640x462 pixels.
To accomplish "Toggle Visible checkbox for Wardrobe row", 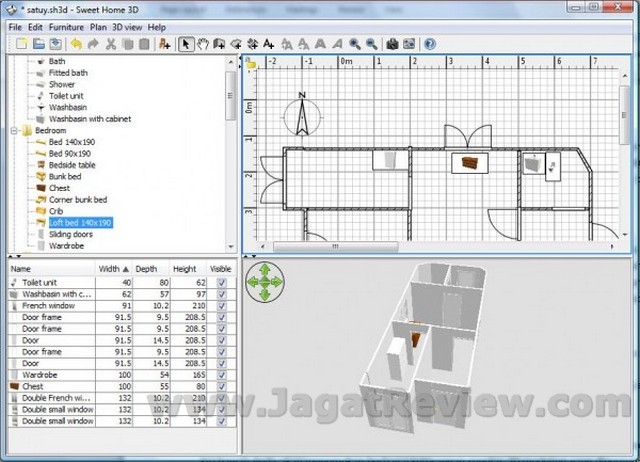I will click(x=221, y=373).
